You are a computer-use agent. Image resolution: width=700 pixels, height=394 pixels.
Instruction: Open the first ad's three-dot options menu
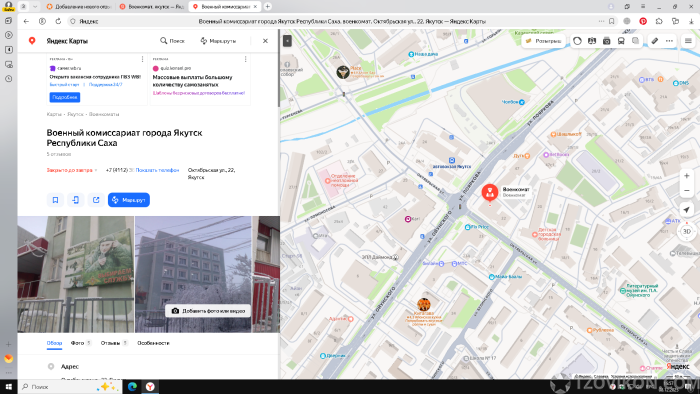(142, 59)
